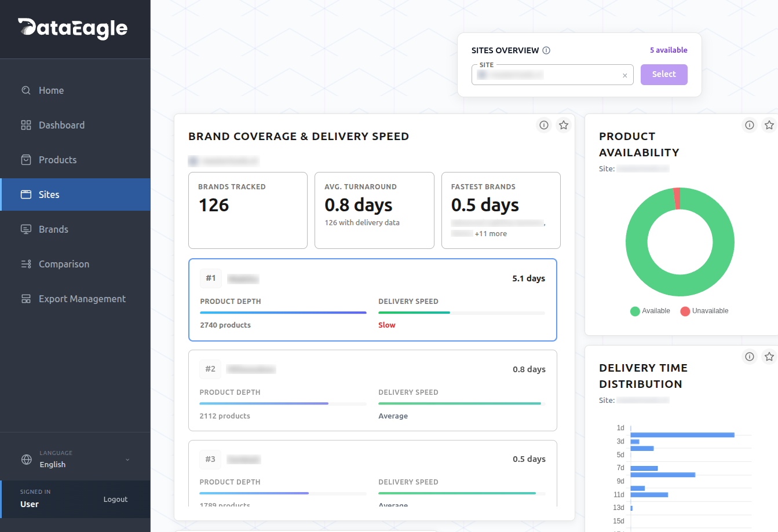Screen dimensions: 778x532
Task: Open Comparison from the sidebar
Action: [64, 264]
